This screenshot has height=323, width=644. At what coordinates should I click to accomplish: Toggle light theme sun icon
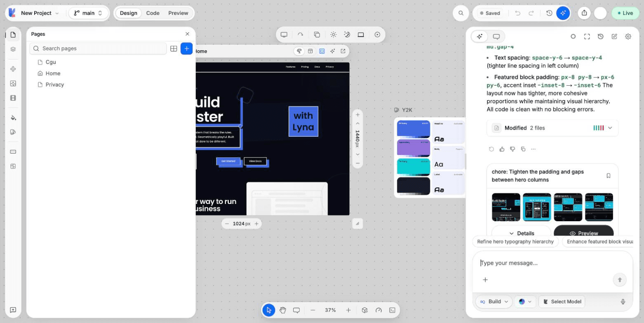coord(333,35)
